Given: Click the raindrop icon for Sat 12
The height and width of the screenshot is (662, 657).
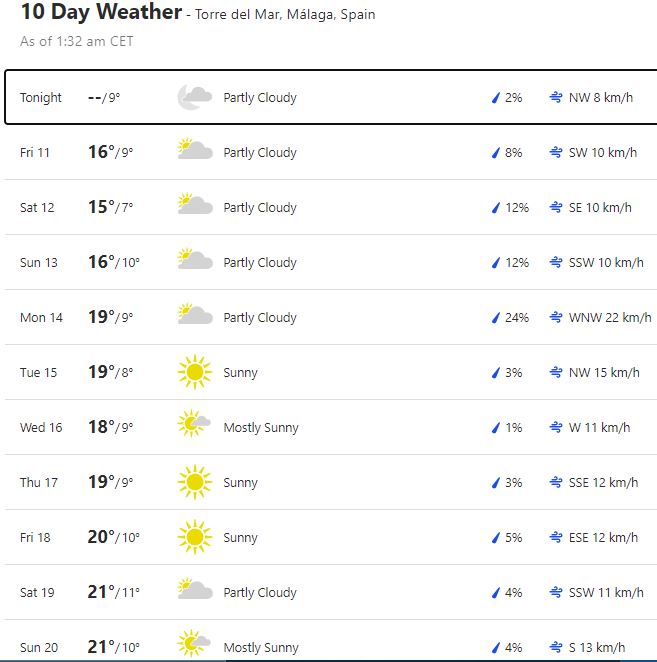Looking at the screenshot, I should (494, 208).
